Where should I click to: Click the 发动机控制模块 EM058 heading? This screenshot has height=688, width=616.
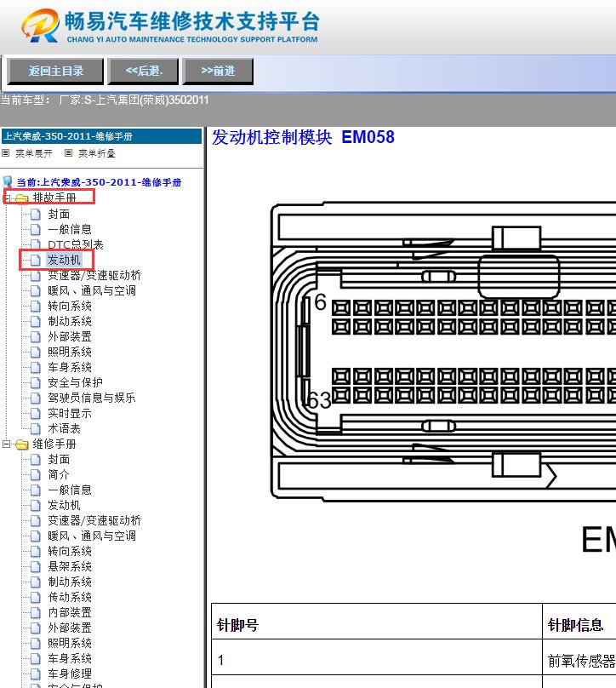[x=303, y=137]
